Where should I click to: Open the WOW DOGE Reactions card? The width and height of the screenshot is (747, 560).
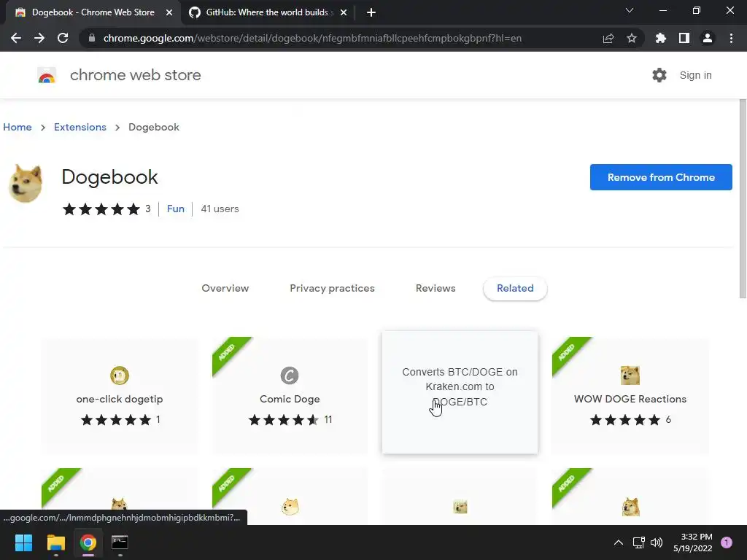[630, 396]
